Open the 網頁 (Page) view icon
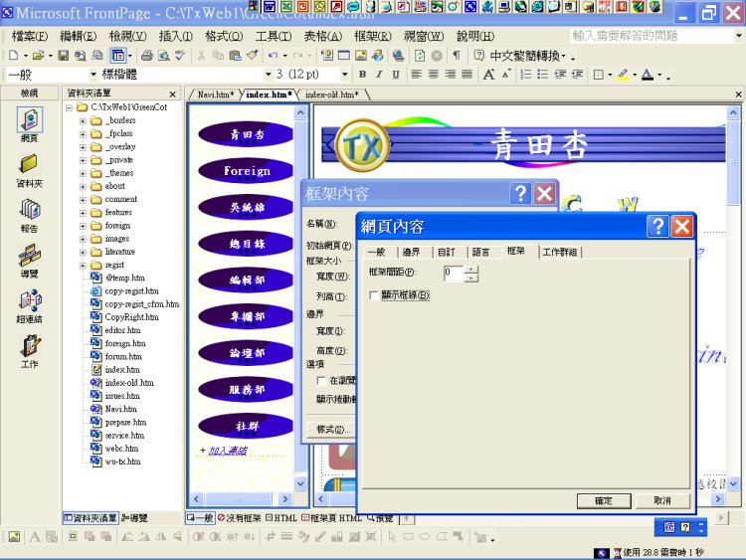The width and height of the screenshot is (746, 560). click(29, 123)
